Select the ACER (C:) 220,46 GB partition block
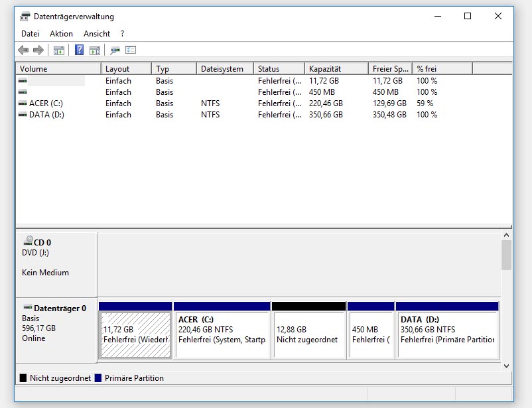This screenshot has width=532, height=408. [x=222, y=335]
